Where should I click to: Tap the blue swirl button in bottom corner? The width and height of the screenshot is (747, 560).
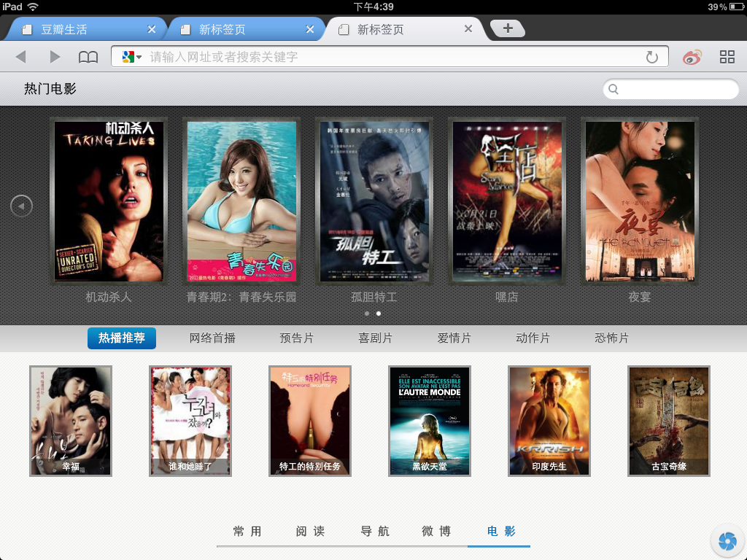pos(727,541)
